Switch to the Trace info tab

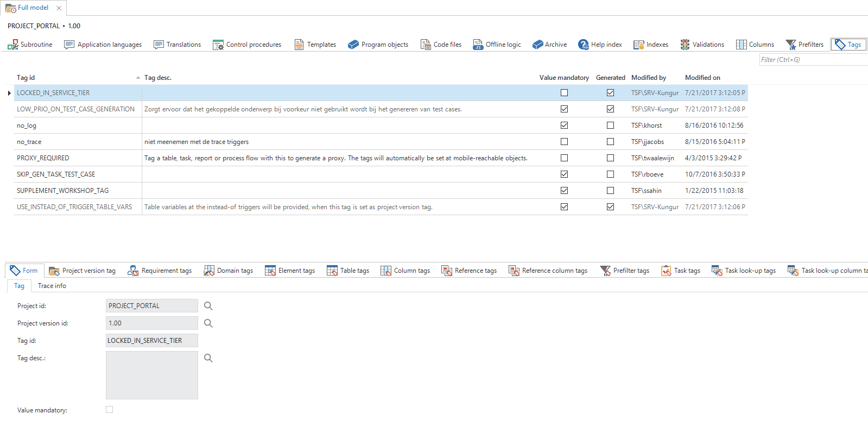tap(52, 286)
